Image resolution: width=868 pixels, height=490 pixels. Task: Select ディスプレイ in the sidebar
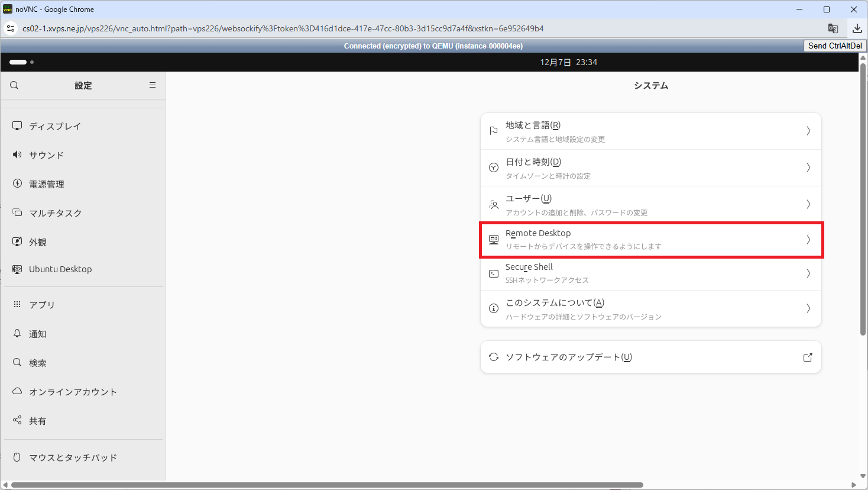click(x=54, y=126)
